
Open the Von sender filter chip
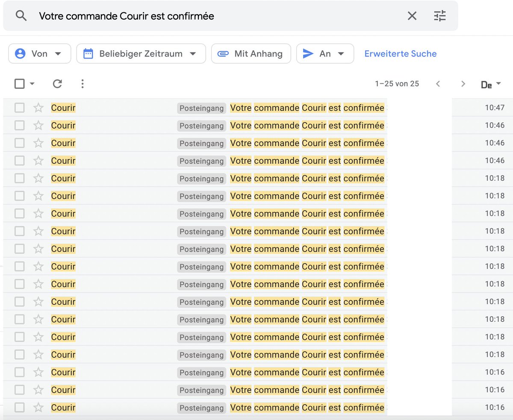point(40,54)
